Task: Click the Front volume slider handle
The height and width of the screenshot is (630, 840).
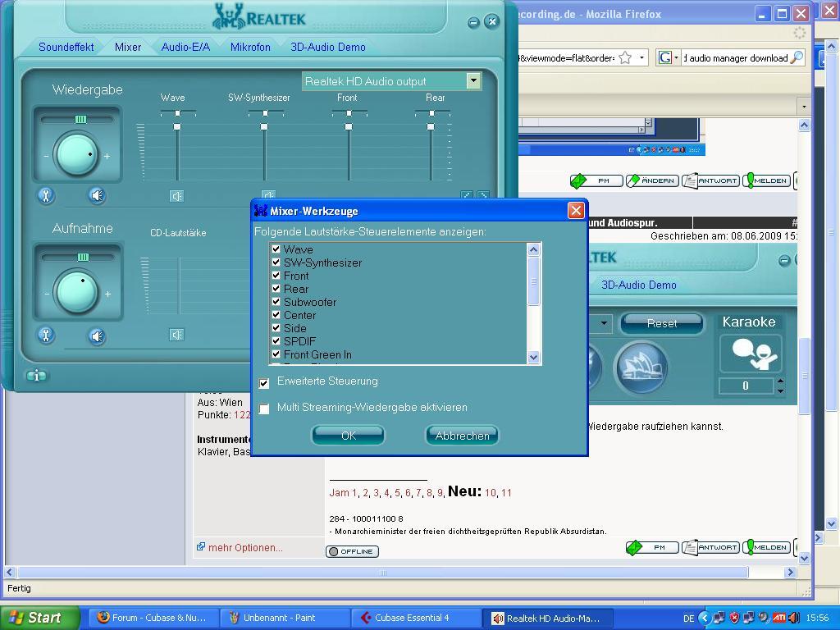Action: point(349,127)
